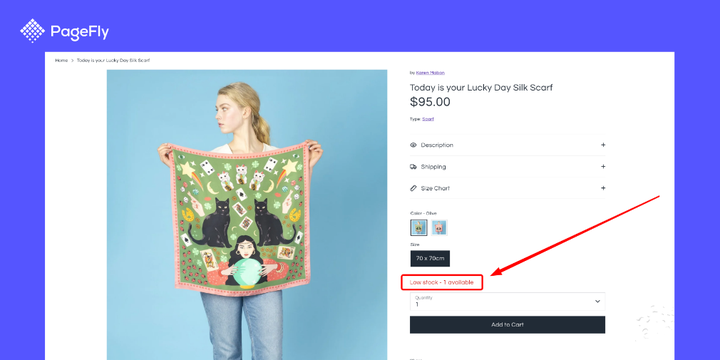Viewport: 720px width, 360px height.
Task: Expand Description with its plus icon
Action: click(x=603, y=145)
